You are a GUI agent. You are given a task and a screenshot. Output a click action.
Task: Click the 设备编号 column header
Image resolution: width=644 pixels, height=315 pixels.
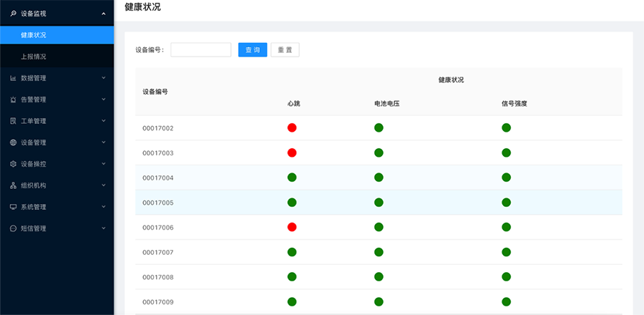(155, 92)
